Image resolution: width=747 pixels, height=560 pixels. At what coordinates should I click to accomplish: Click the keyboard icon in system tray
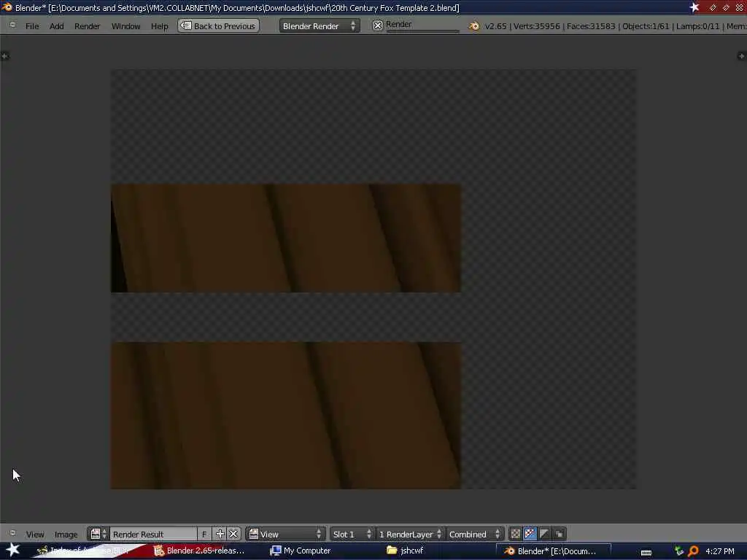646,552
